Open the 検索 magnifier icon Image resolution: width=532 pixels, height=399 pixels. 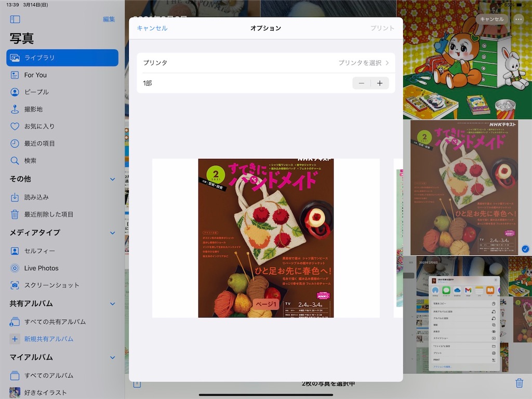coord(15,161)
